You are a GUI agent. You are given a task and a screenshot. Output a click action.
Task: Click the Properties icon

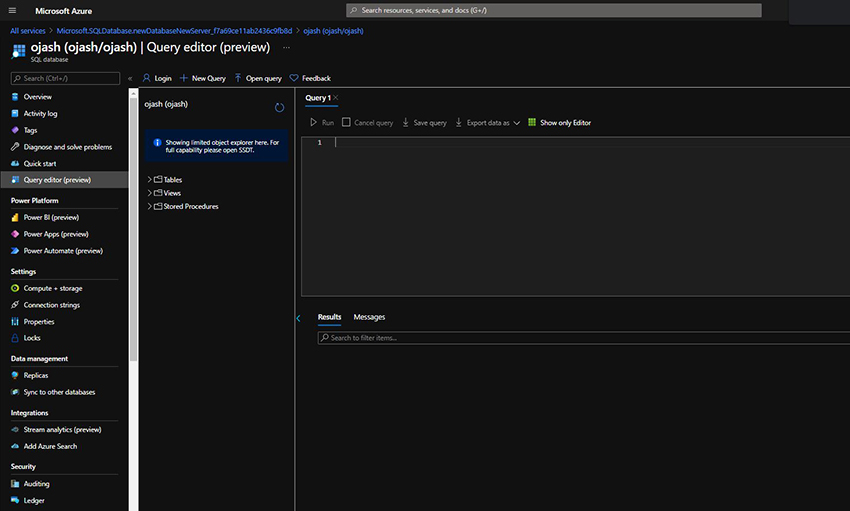coord(15,322)
